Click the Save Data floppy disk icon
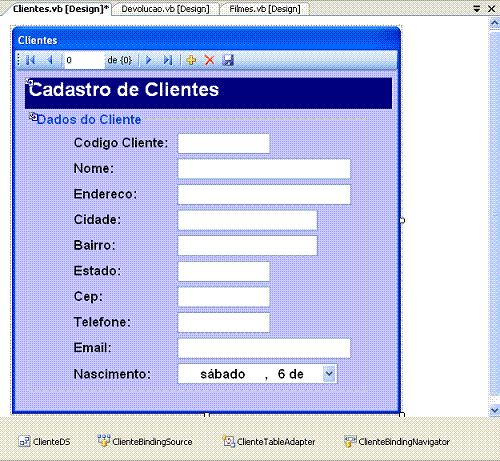Screen dimensions: 500x461 click(x=228, y=60)
